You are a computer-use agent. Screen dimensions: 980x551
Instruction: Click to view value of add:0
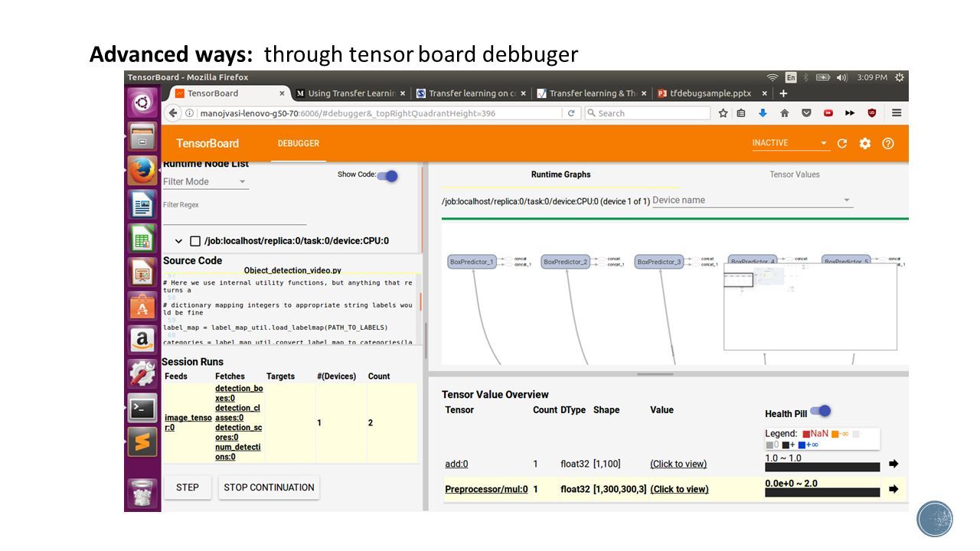click(678, 464)
